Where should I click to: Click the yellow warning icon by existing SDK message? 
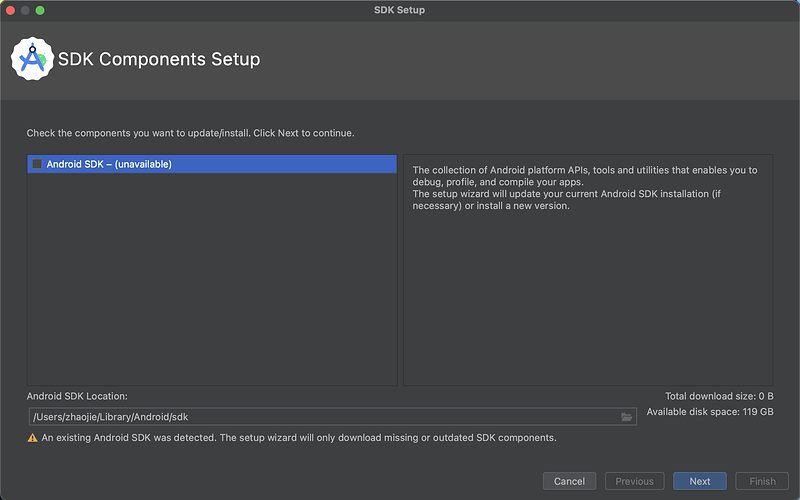[33, 438]
